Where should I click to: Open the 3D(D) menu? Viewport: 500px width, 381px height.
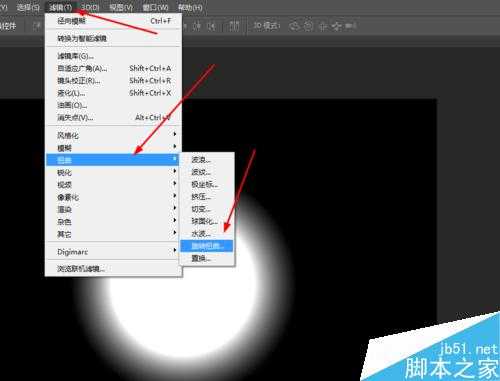[x=90, y=7]
